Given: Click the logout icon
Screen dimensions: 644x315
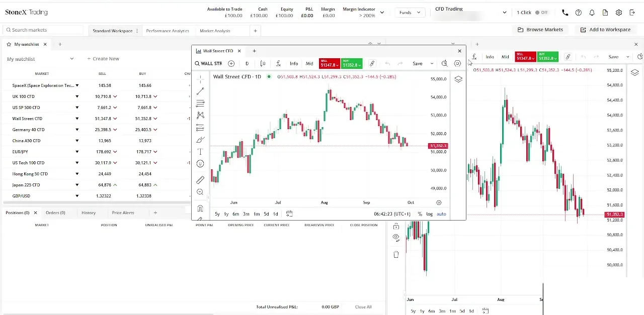Looking at the screenshot, I should [632, 13].
